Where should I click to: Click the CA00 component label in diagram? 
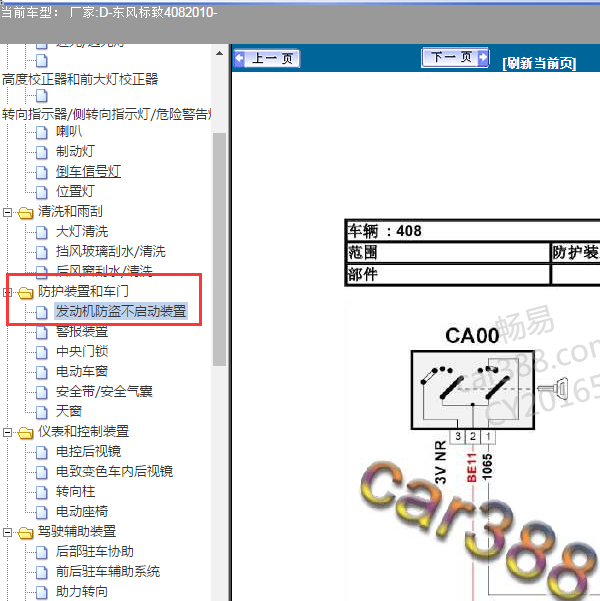pyautogui.click(x=472, y=336)
